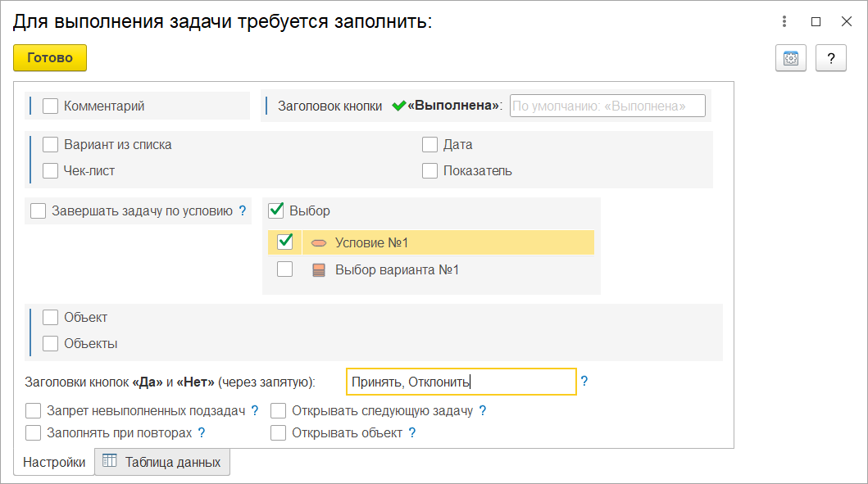Open help with the question mark button
868x484 pixels.
(831, 58)
